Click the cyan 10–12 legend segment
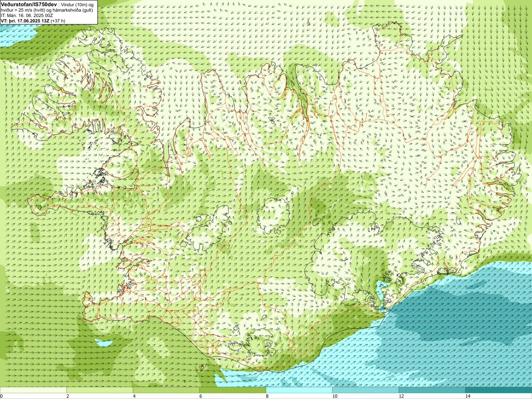The width and height of the screenshot is (532, 399). point(366,390)
